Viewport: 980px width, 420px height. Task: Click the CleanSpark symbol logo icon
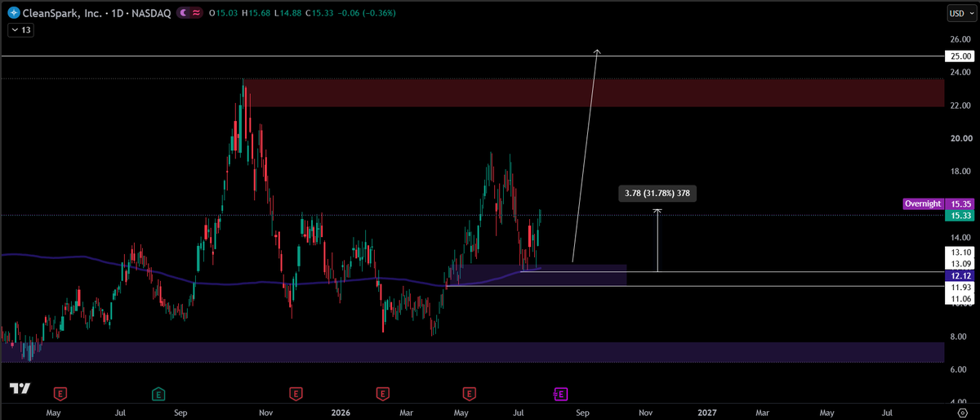pos(13,13)
